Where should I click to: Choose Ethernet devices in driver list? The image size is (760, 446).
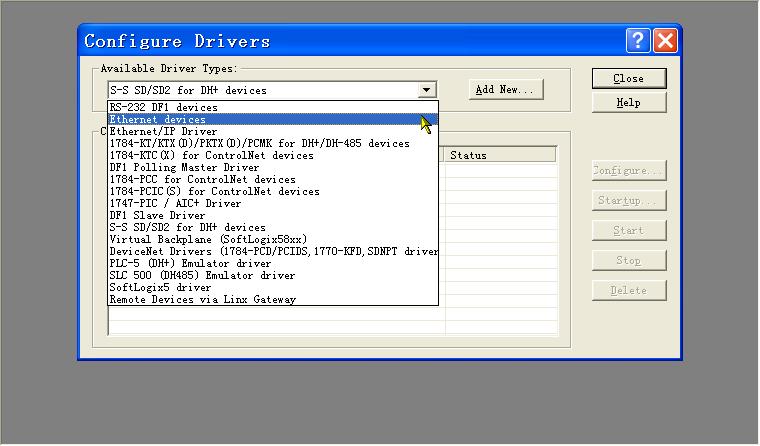(273, 119)
